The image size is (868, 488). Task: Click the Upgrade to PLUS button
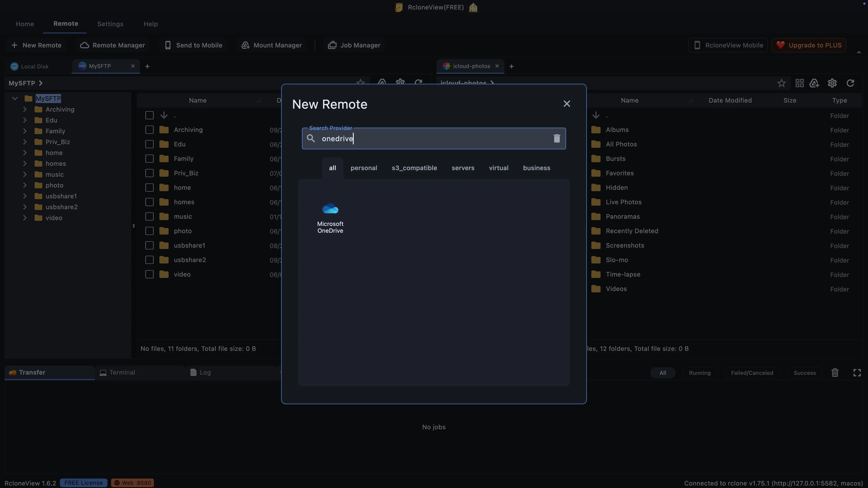pos(809,45)
